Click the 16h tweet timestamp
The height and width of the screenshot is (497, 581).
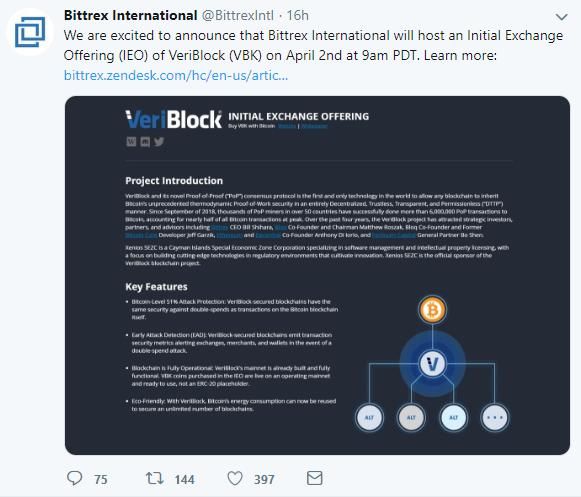point(298,16)
